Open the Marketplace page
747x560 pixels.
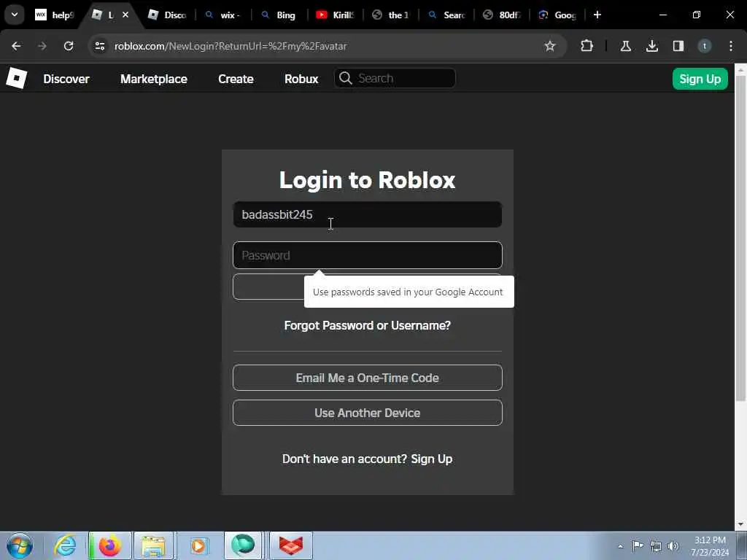[153, 79]
